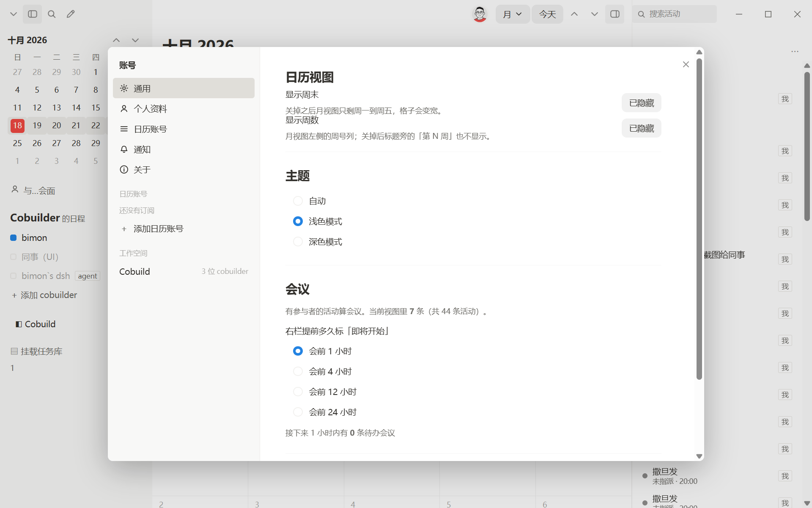Open the three-dots menu in right panel
Screen dimensions: 812x508
[x=795, y=51]
